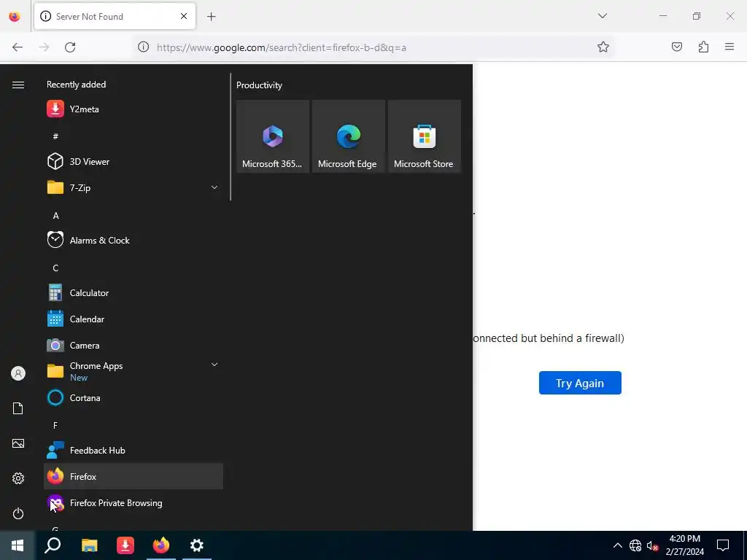Save page to Pocket
This screenshot has height=560, width=747.
676,47
